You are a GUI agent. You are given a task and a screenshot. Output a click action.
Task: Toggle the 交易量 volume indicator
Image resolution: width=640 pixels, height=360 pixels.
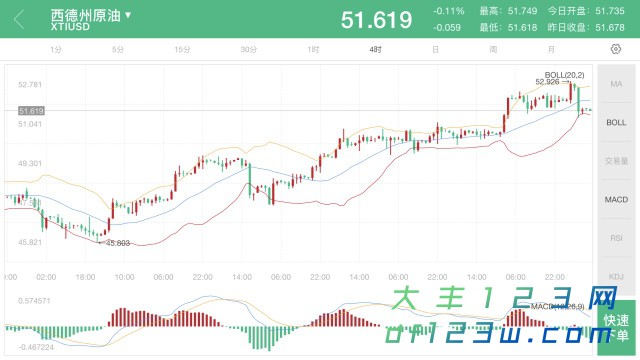616,161
